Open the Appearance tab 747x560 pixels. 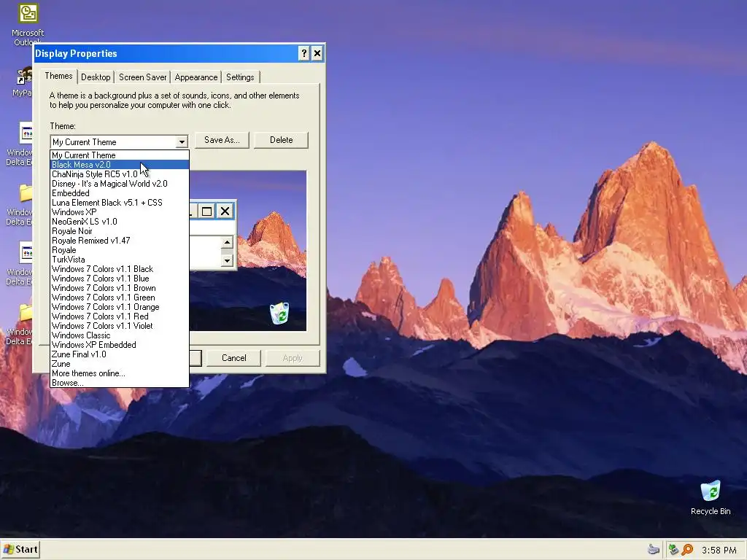[196, 77]
